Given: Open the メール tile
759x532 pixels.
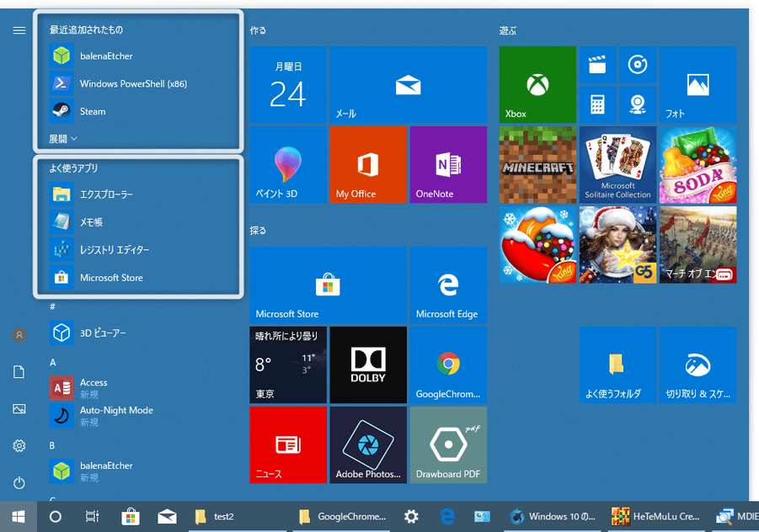Looking at the screenshot, I should pos(408,85).
